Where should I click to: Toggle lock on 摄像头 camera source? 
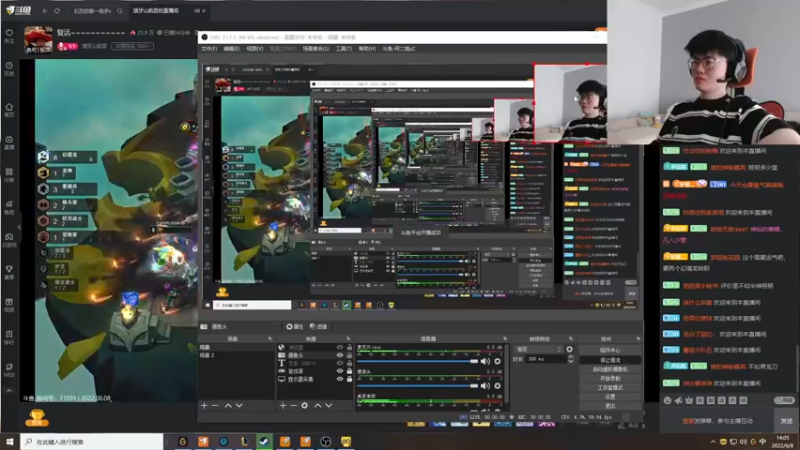(349, 355)
